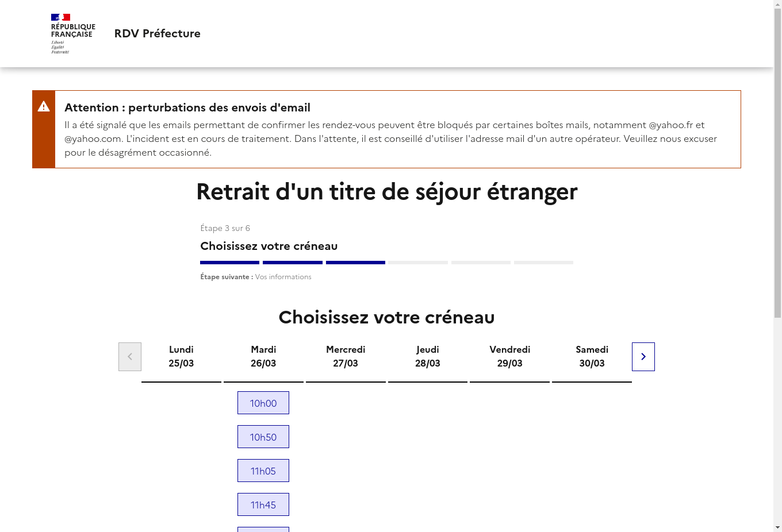This screenshot has width=782, height=532.
Task: Go to previous week with left chevron
Action: click(130, 357)
